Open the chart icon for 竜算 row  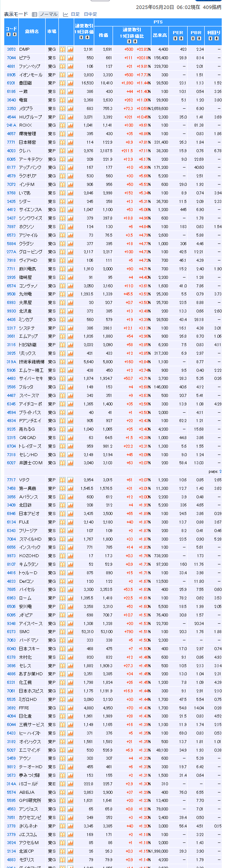70,100
